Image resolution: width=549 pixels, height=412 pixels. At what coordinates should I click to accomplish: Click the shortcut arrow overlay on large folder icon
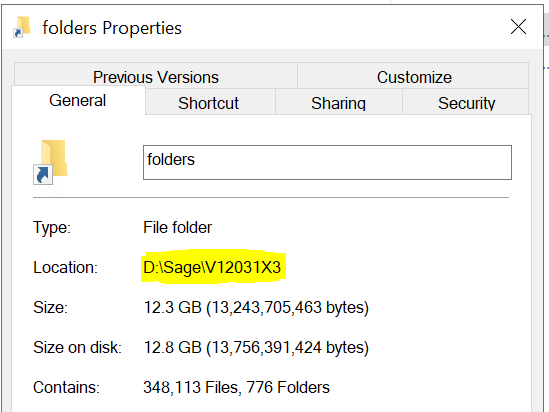click(x=43, y=174)
